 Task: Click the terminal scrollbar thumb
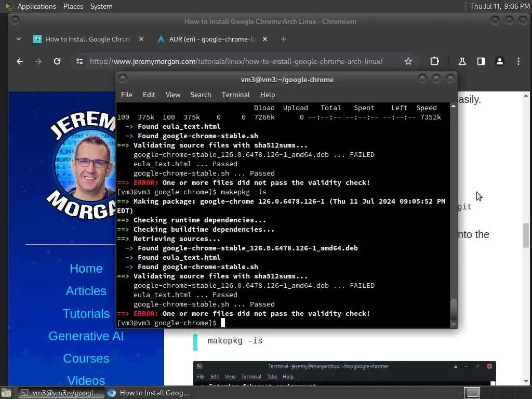point(454,309)
